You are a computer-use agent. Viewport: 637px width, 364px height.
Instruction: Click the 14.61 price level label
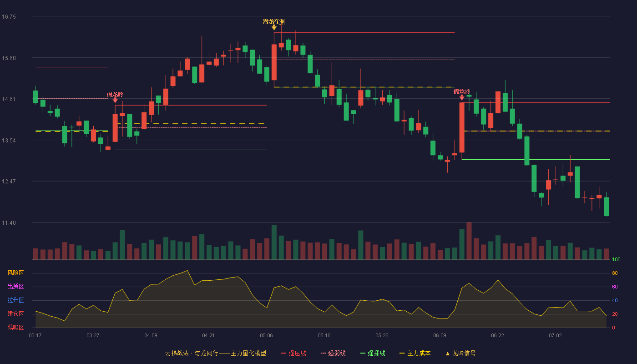[x=9, y=99]
